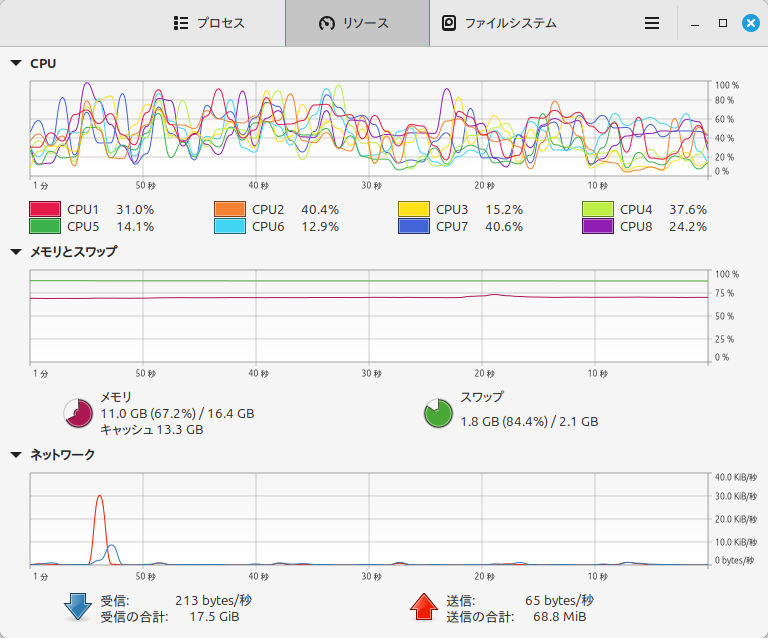Maximize the system monitor window

[722, 23]
